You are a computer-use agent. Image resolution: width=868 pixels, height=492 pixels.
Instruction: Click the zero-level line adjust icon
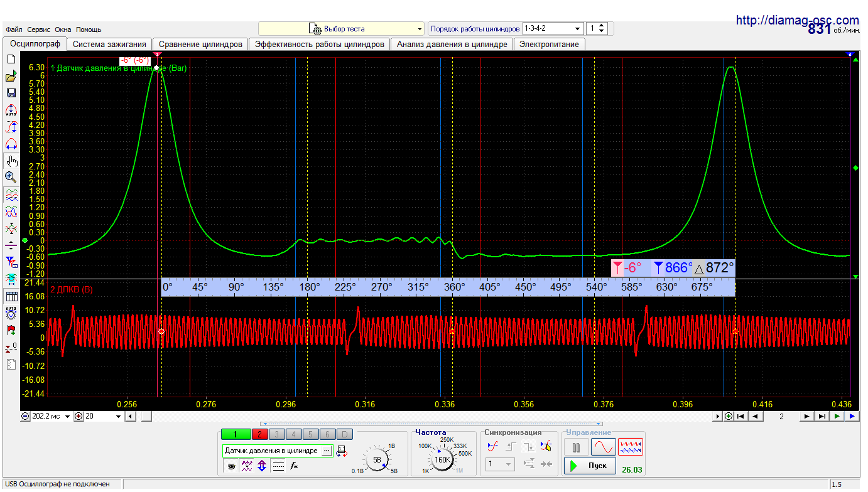(11, 245)
